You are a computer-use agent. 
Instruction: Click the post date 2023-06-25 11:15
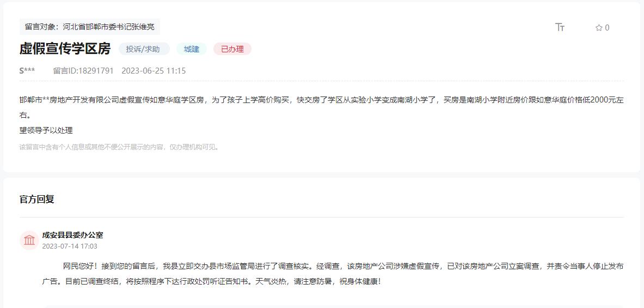click(154, 71)
